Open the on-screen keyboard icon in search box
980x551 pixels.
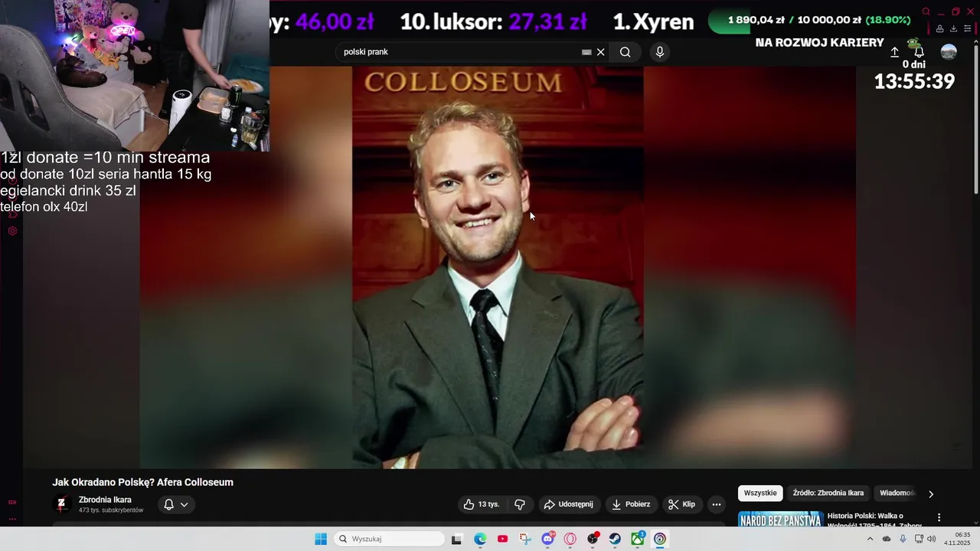click(586, 52)
